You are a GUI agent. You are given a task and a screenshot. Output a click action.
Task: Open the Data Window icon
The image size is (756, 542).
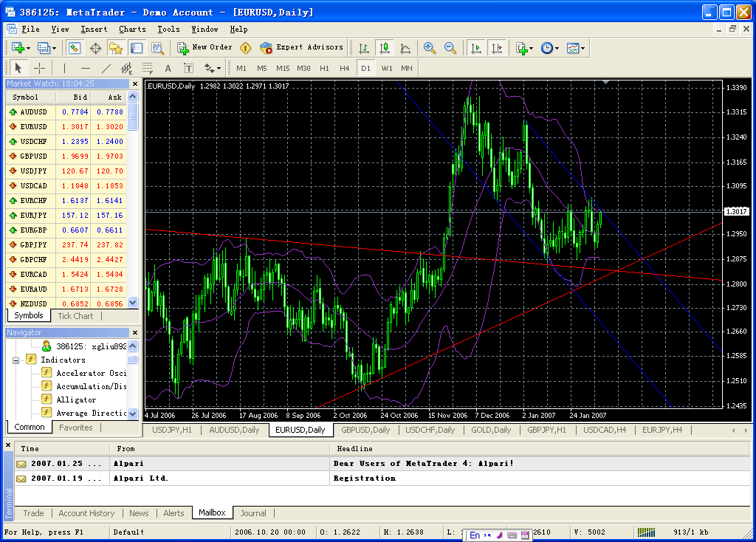(95, 48)
